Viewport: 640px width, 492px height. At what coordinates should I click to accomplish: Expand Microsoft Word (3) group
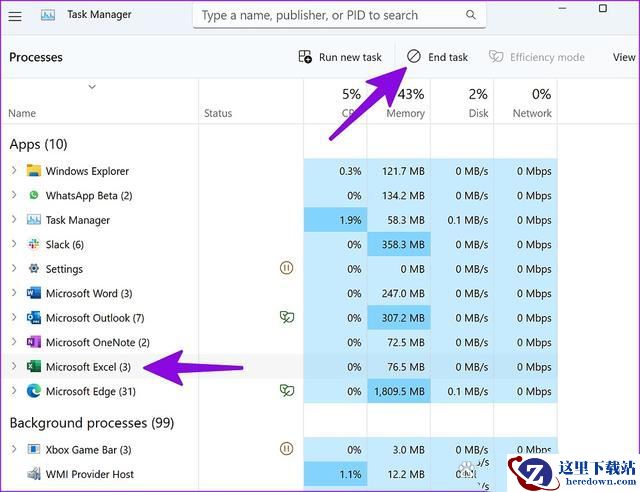click(14, 293)
